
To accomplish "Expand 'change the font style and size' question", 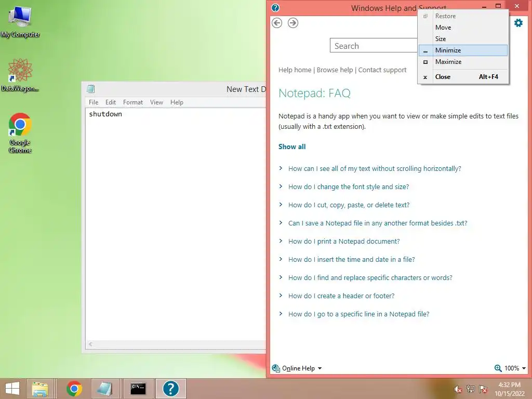I will (x=349, y=187).
